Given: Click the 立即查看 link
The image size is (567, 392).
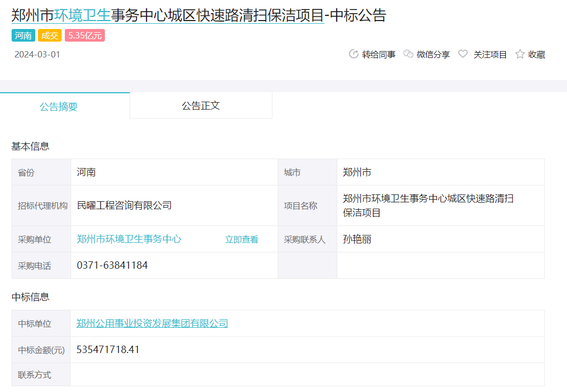Looking at the screenshot, I should click(241, 239).
